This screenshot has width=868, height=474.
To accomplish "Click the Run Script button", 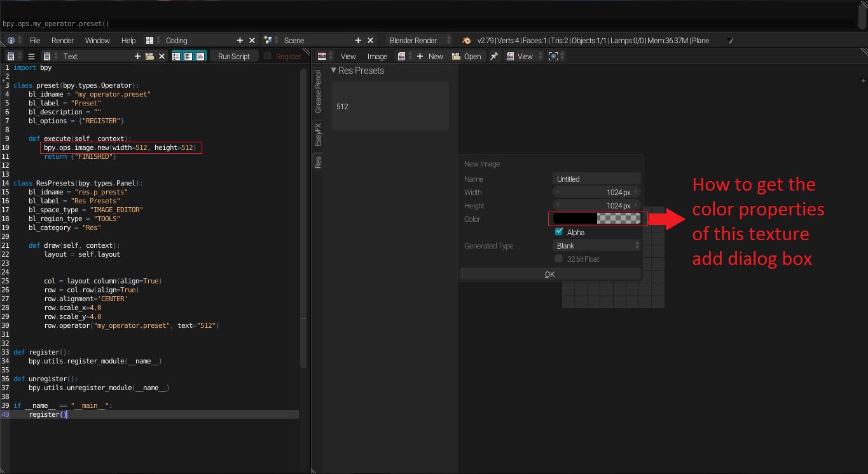I will tap(234, 56).
